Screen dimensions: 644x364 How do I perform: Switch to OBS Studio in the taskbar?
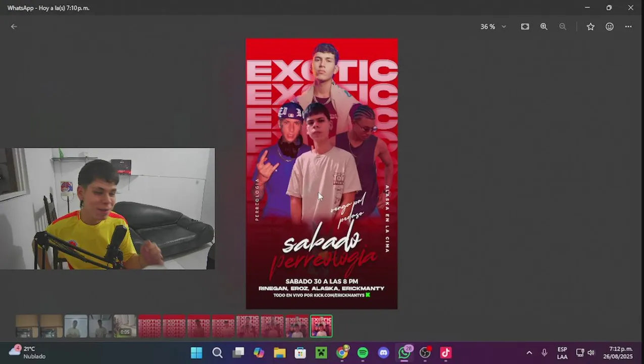[425, 352]
